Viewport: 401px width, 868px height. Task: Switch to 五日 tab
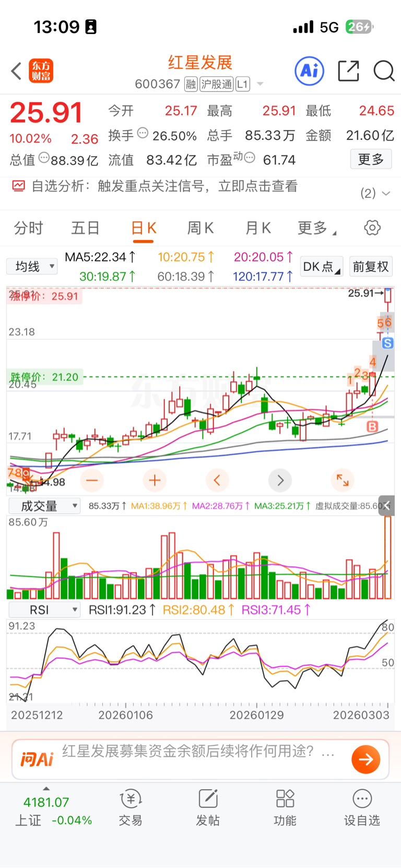click(86, 228)
